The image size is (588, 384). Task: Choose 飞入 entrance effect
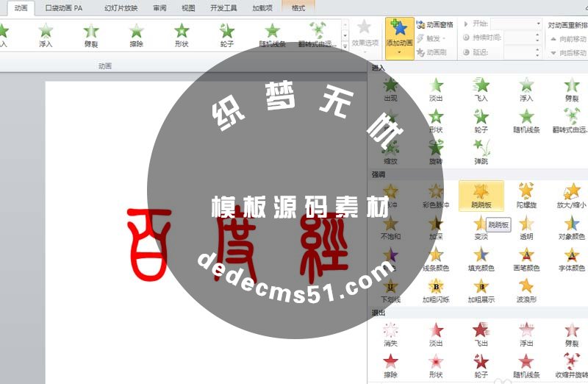tap(481, 89)
